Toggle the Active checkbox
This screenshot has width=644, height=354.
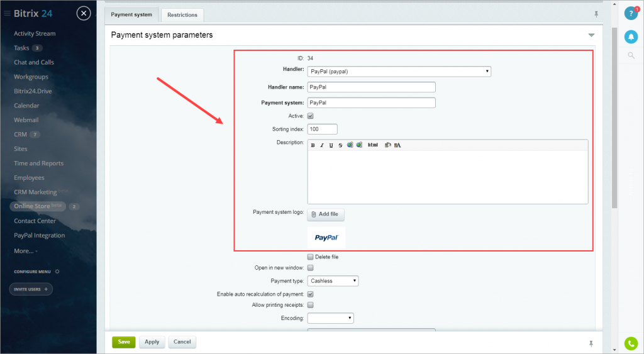coord(311,116)
